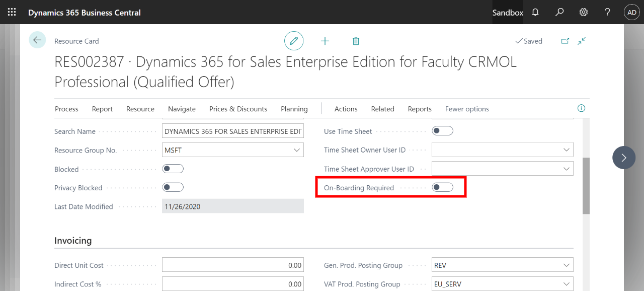The image size is (644, 291).
Task: Click the Indirect Cost % field
Action: (233, 284)
